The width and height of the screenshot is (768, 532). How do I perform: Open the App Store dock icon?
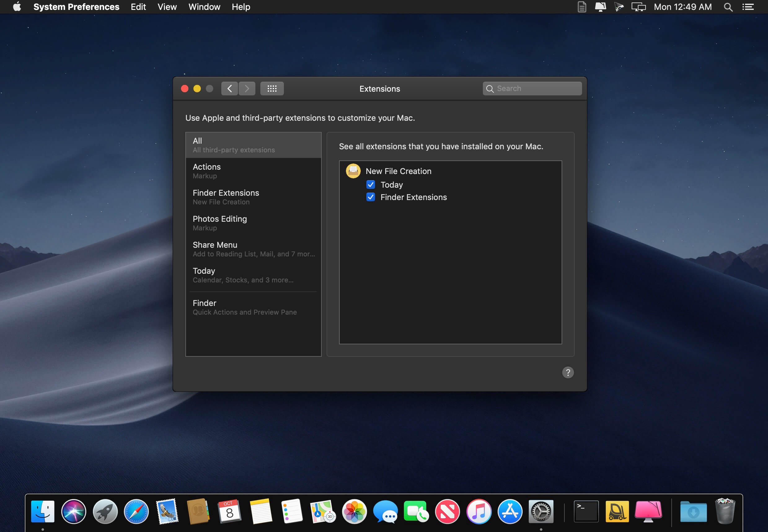510,511
